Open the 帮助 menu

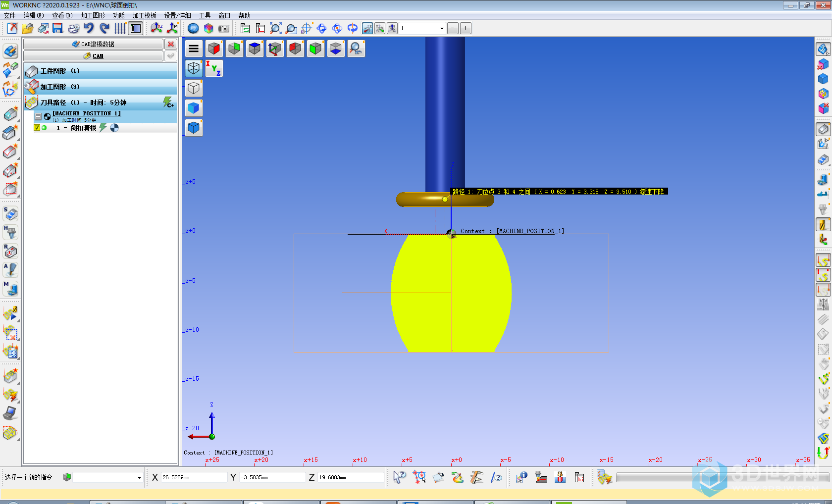245,15
